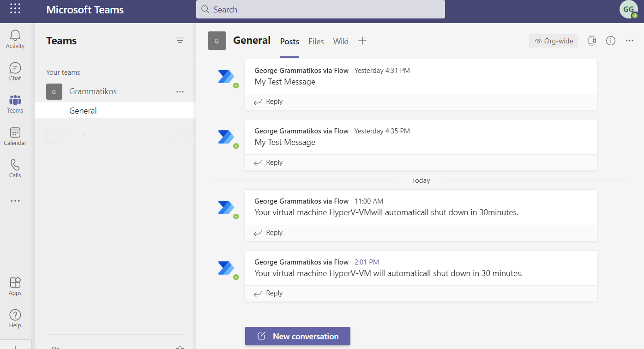Open Chat from the left rail
This screenshot has width=644, height=349.
coord(15,72)
